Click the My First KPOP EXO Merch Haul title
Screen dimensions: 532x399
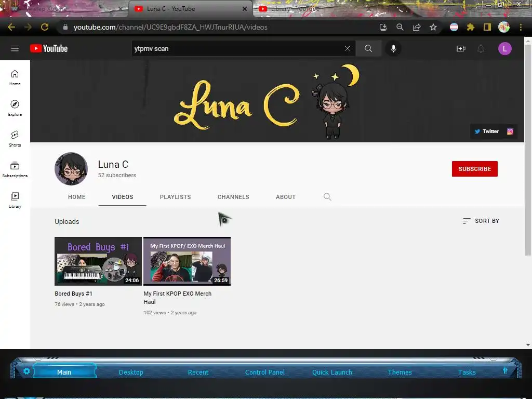point(178,298)
